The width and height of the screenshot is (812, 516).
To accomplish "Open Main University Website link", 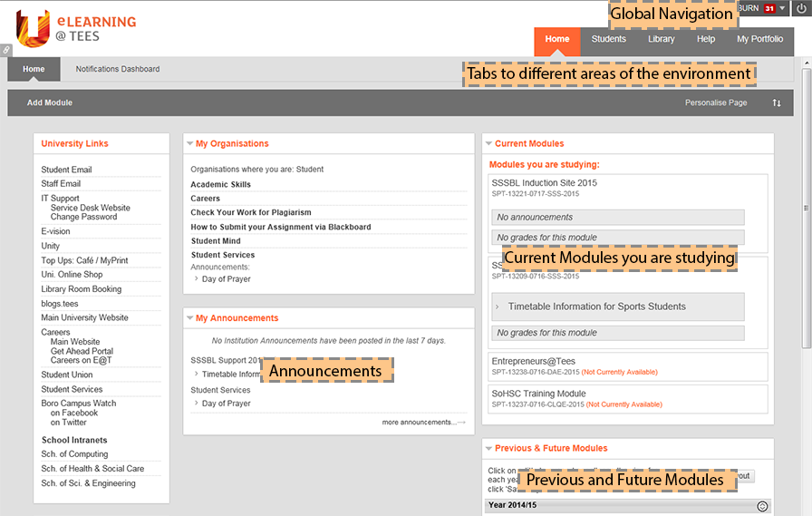I will [84, 317].
